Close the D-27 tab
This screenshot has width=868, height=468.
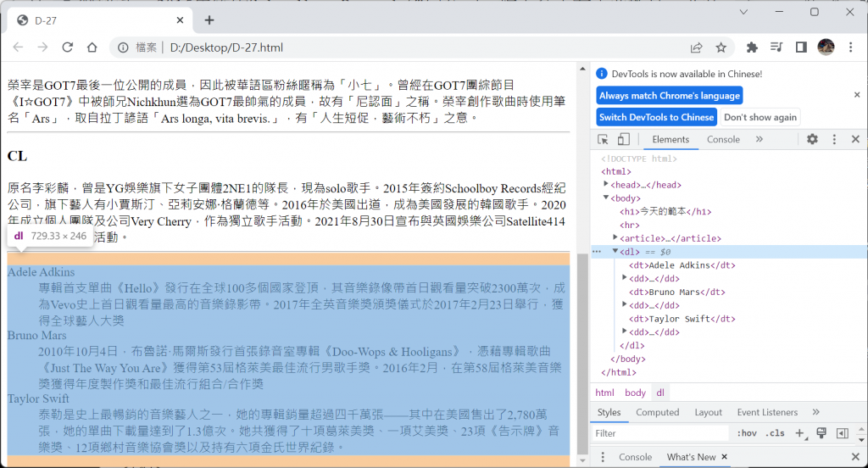coord(180,20)
